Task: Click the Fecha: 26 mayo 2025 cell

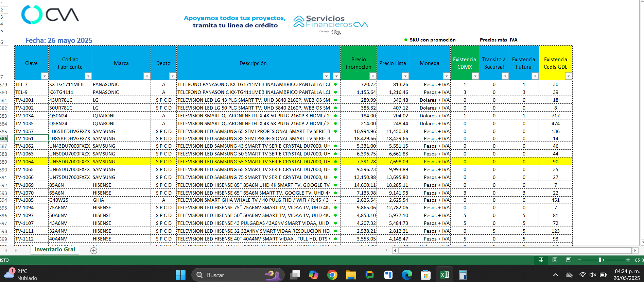Action: click(x=59, y=40)
